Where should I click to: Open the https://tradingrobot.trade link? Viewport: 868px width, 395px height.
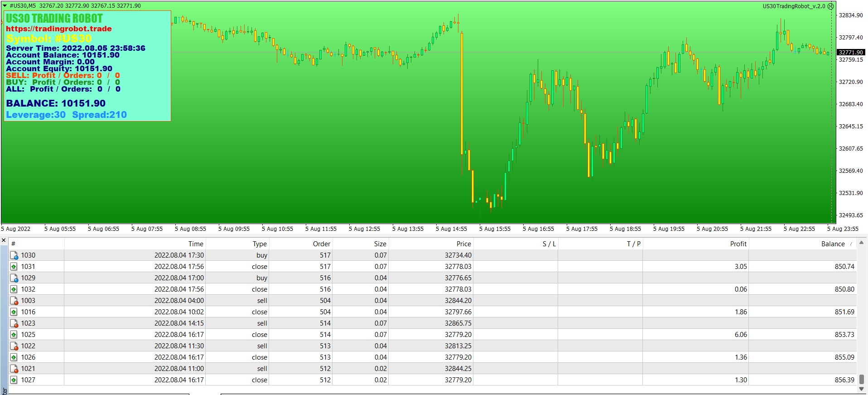click(x=59, y=29)
